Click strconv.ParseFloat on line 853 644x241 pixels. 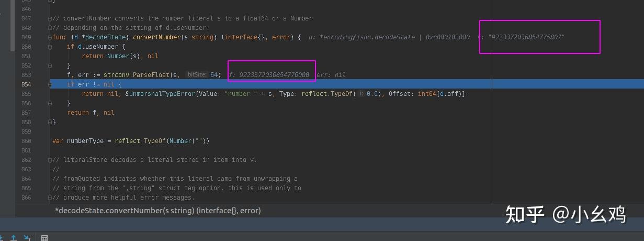[141, 75]
